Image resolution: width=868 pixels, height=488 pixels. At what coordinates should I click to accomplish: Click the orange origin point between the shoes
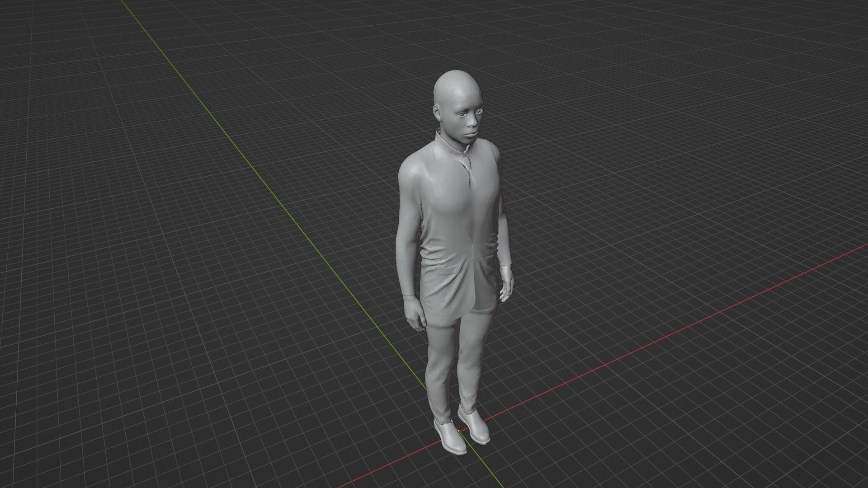point(459,431)
